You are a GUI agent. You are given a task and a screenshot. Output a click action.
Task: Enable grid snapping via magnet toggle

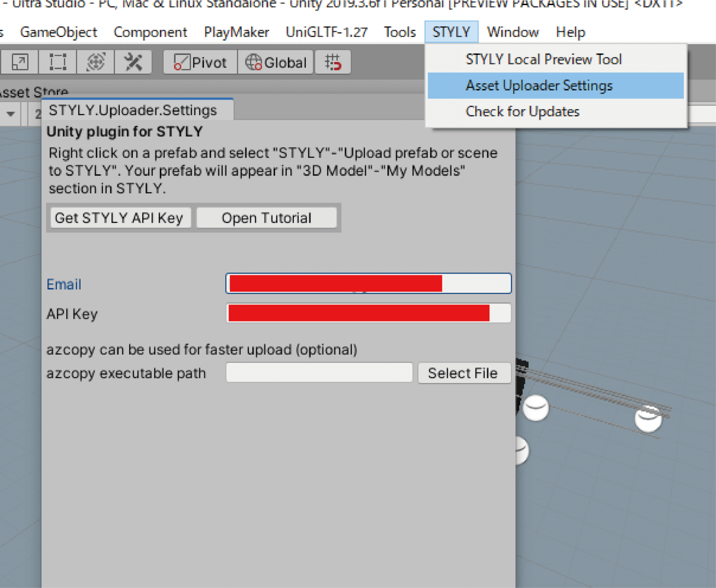[x=333, y=62]
